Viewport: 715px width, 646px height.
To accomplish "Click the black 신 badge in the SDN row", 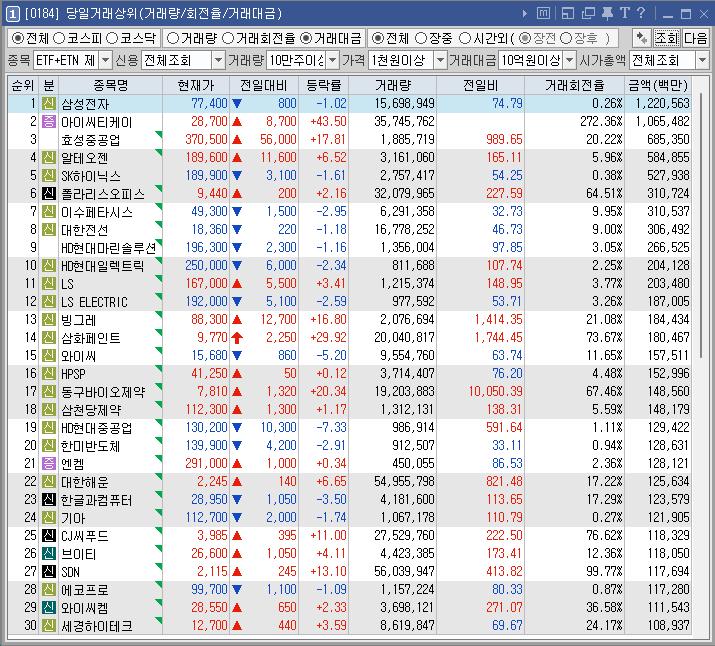I will 49,571.
